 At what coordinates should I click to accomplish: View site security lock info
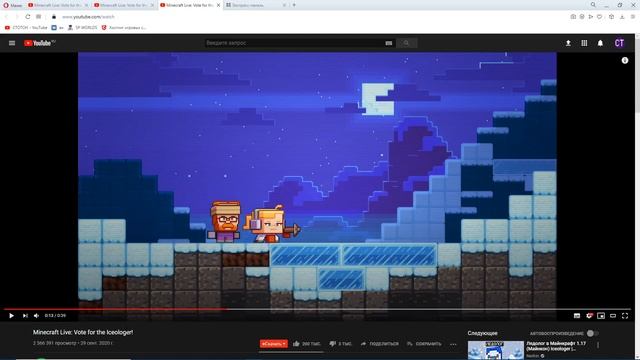click(x=53, y=17)
